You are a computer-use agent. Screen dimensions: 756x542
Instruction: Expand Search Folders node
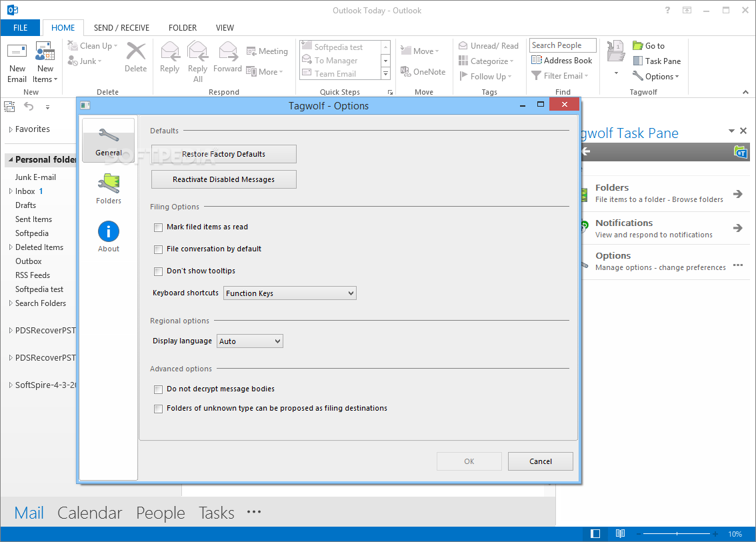point(11,303)
